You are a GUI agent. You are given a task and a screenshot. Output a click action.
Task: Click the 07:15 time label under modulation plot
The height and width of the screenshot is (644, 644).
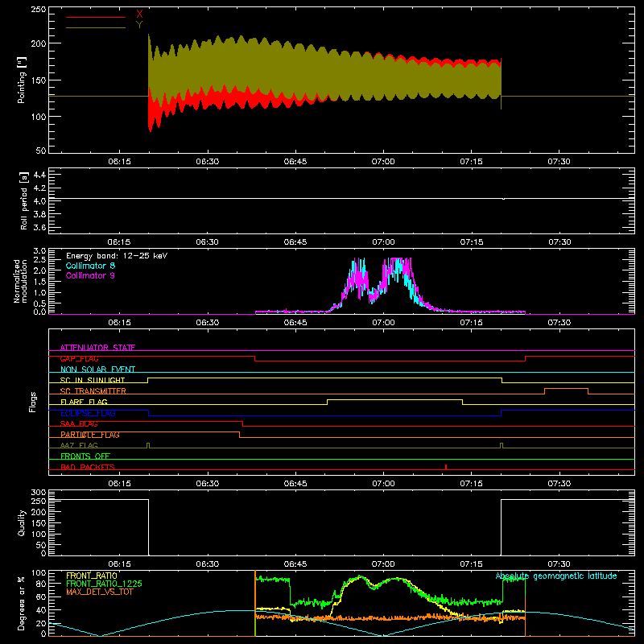pyautogui.click(x=471, y=323)
